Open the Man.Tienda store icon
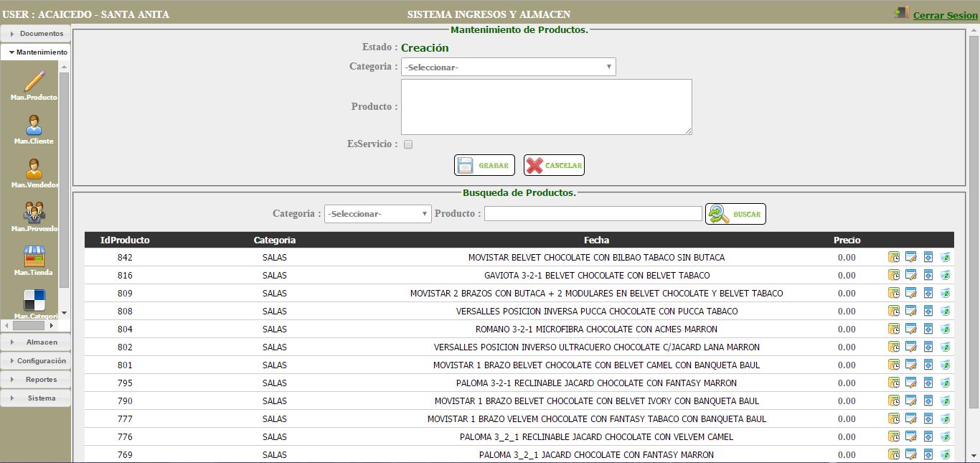The height and width of the screenshot is (463, 980). (34, 257)
